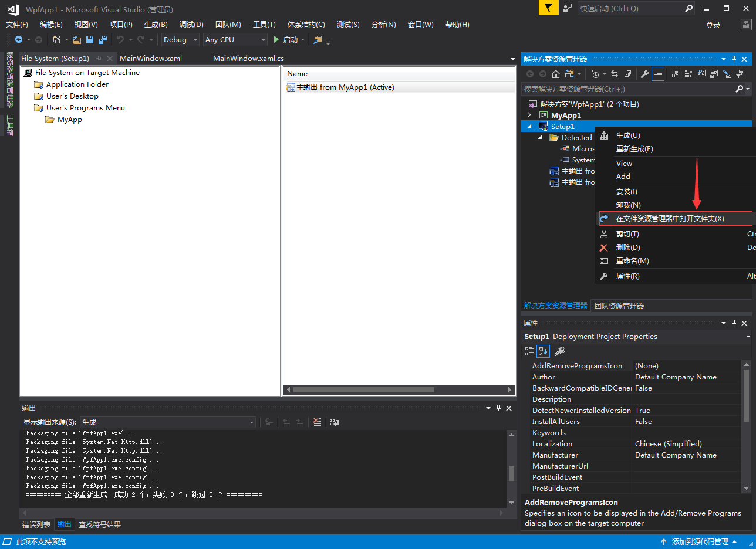Click the 登录 sign-in link
Screen dimensions: 756x549
click(713, 25)
